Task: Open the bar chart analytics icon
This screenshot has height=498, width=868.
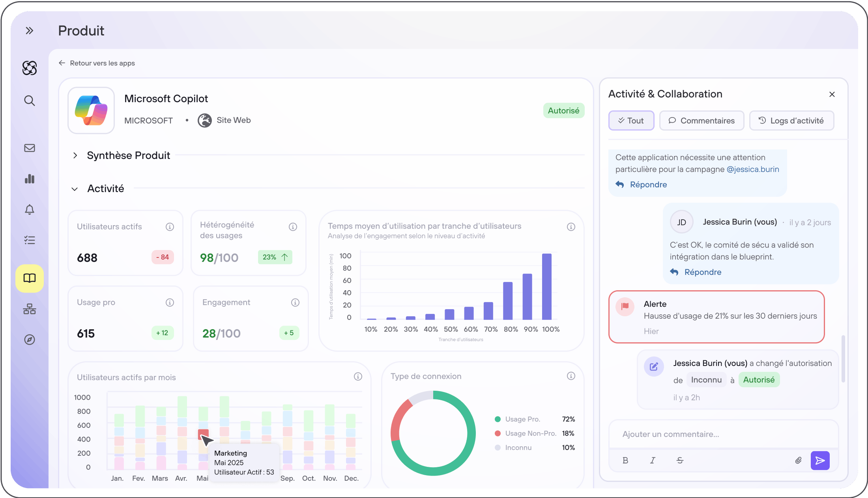Action: click(30, 179)
